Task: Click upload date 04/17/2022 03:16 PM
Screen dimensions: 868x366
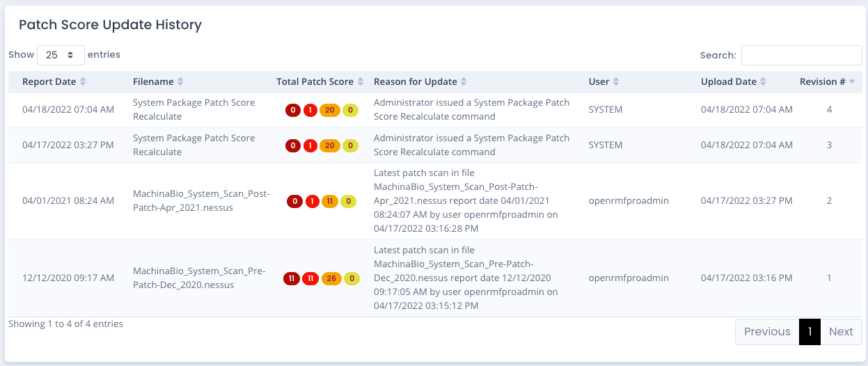Action: pos(746,278)
